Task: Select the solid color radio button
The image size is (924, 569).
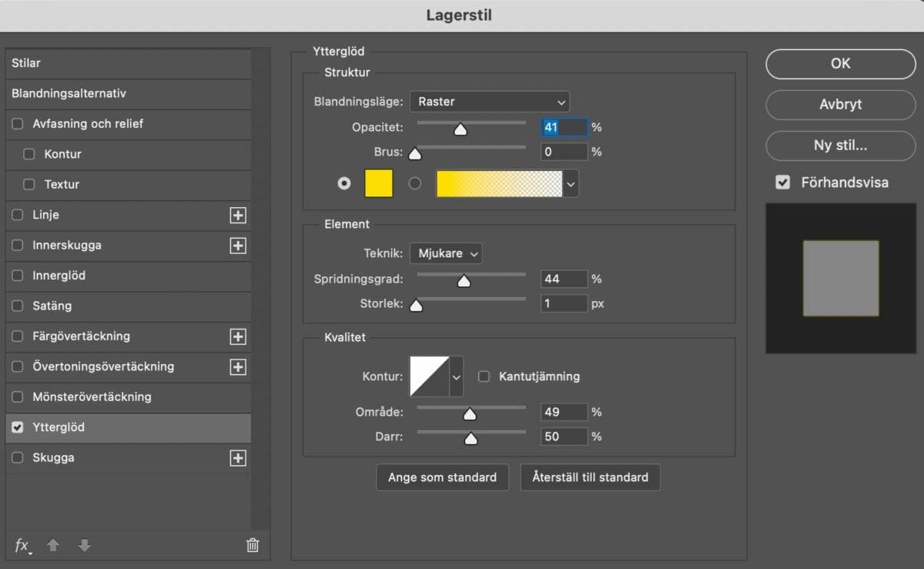Action: (x=344, y=183)
